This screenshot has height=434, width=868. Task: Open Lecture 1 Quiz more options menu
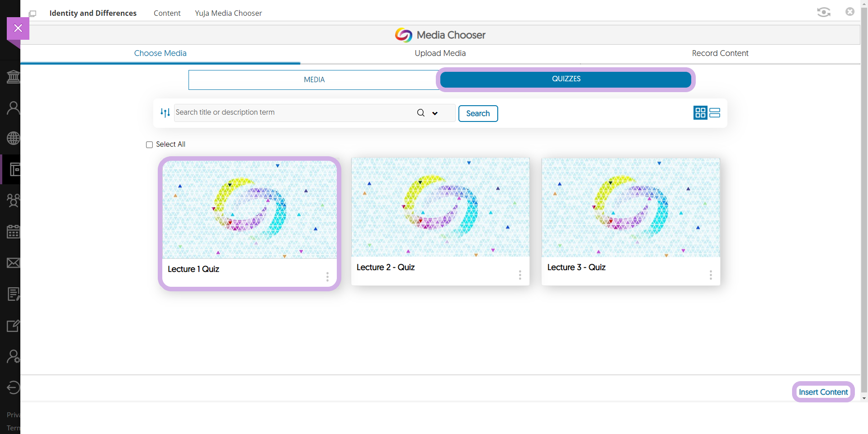click(327, 277)
